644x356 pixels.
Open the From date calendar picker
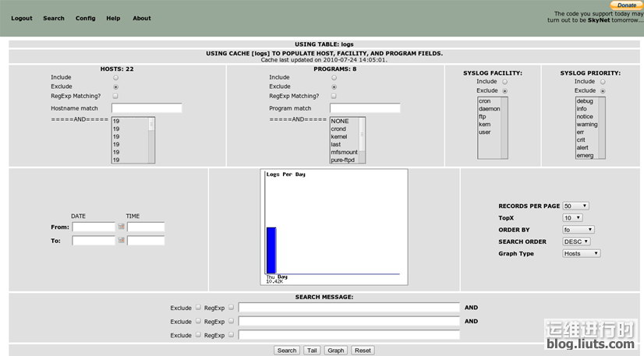click(x=122, y=227)
